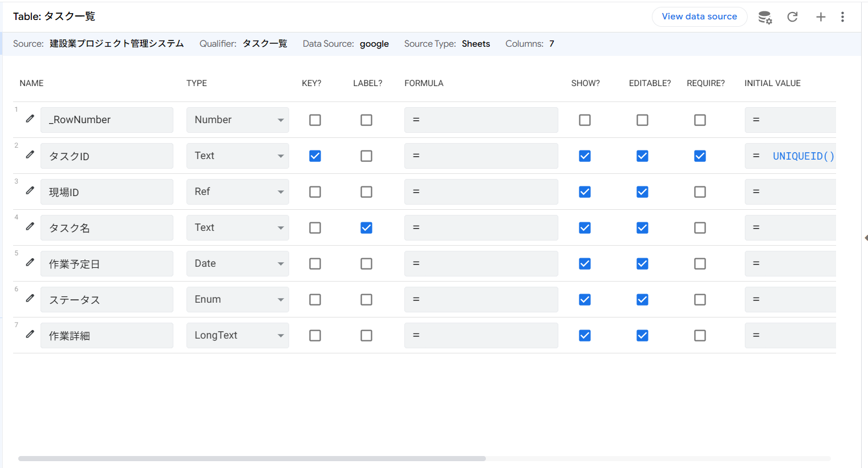This screenshot has height=468, width=868.
Task: Expand the Enum type dropdown for ステータス
Action: click(x=238, y=299)
